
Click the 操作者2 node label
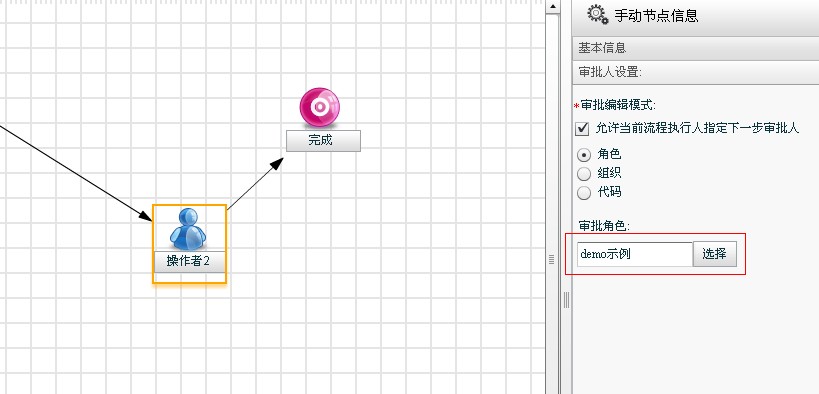(189, 261)
